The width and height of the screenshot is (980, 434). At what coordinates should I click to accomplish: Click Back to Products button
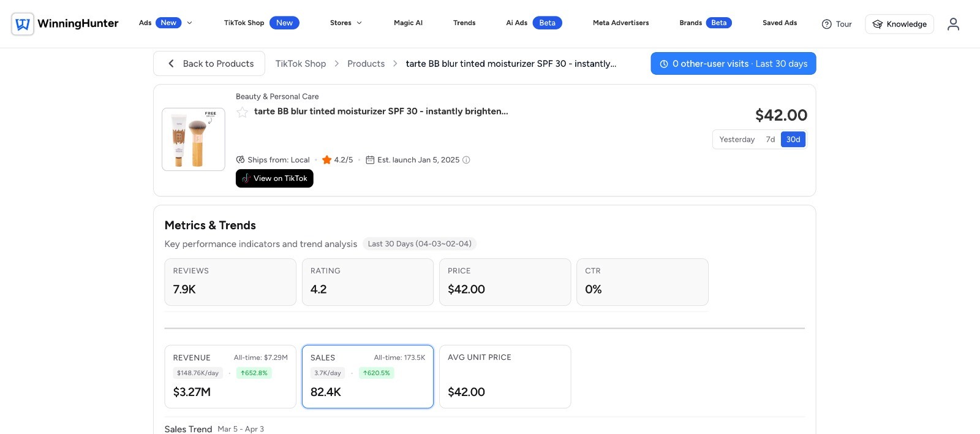click(x=209, y=64)
